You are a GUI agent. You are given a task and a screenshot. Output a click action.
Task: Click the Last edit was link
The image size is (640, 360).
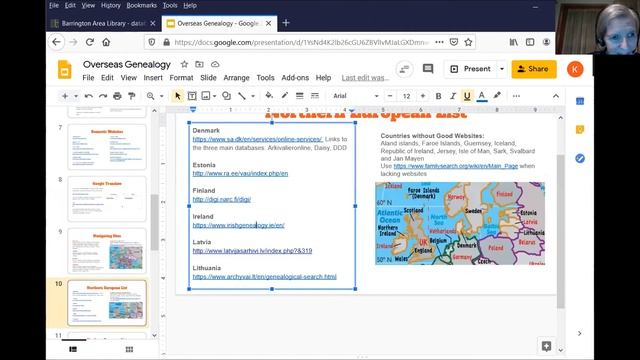pos(365,78)
